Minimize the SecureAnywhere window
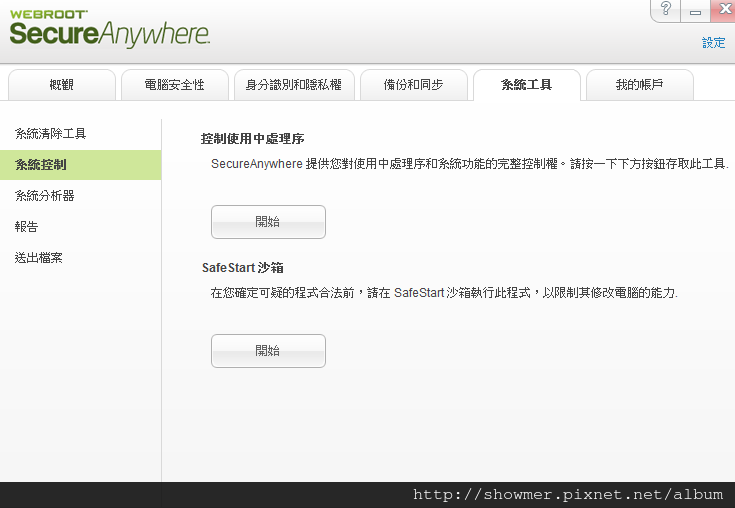The width and height of the screenshot is (735, 508). point(695,10)
